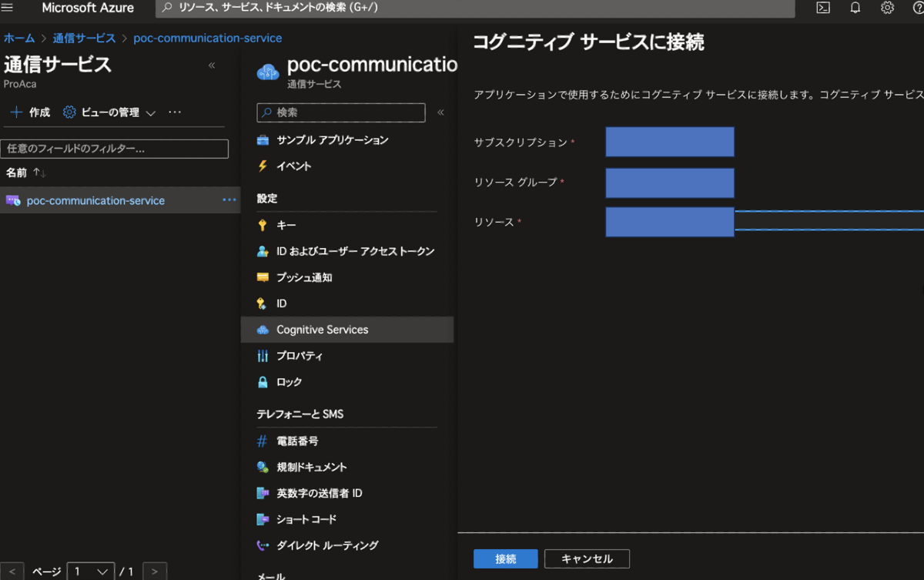This screenshot has width=924, height=580.
Task: Open the page number dropdown
Action: tap(91, 572)
